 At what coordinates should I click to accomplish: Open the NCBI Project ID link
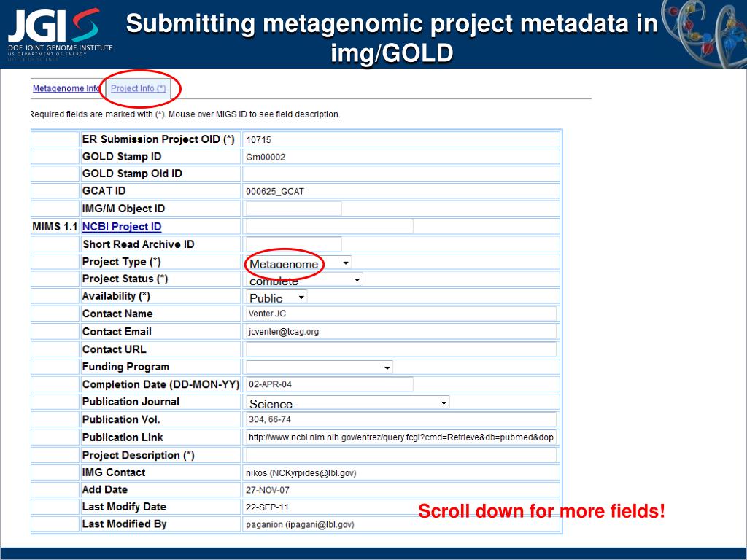click(x=122, y=227)
